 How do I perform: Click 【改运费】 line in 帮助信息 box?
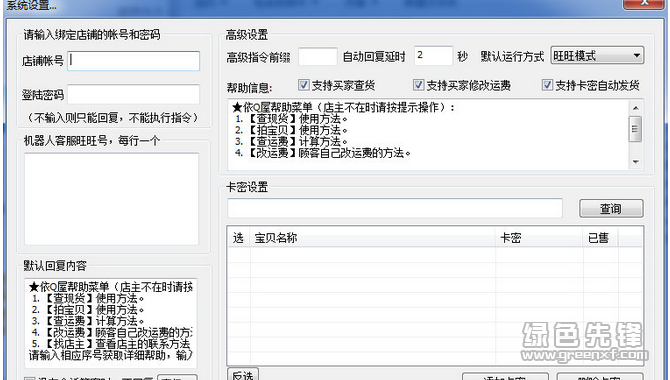(x=323, y=153)
